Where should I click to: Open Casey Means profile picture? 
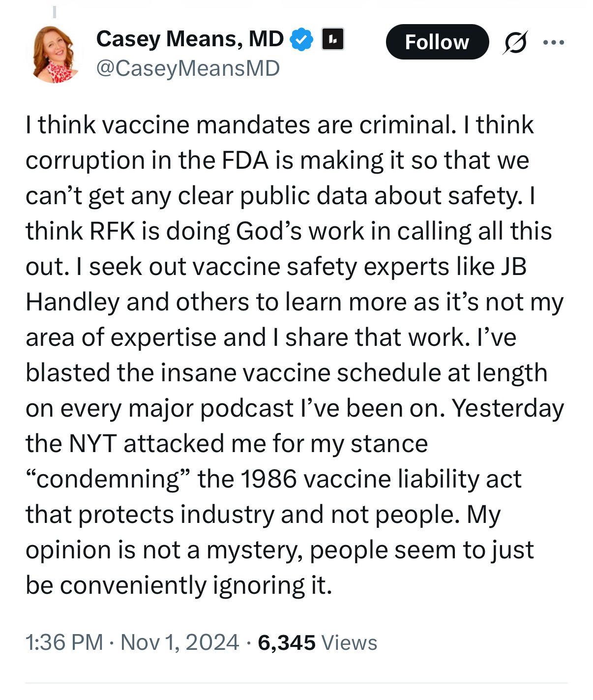(55, 54)
